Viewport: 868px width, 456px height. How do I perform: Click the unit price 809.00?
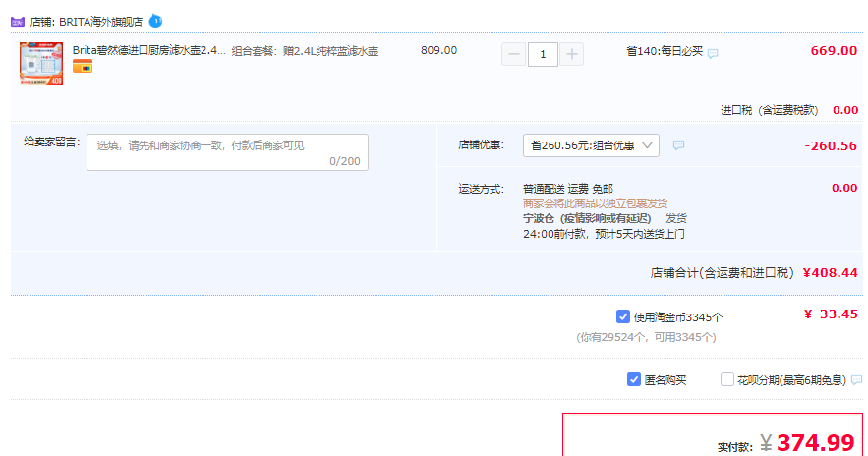coord(439,50)
